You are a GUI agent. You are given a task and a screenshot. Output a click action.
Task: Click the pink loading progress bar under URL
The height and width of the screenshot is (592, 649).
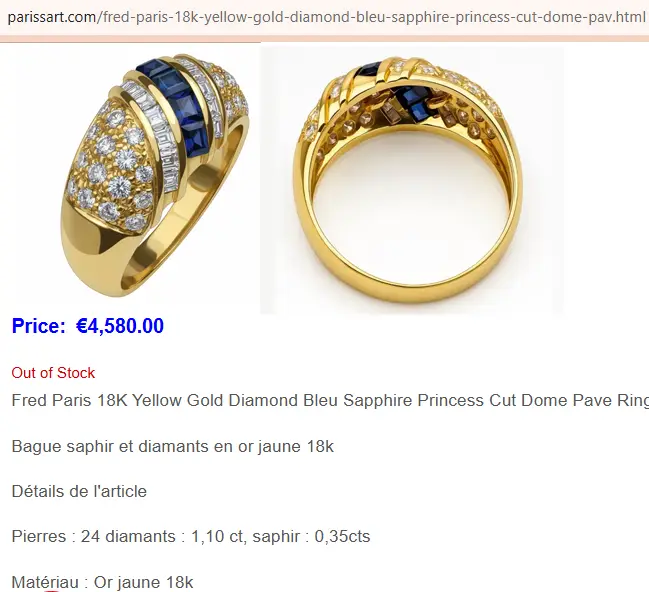130,40
